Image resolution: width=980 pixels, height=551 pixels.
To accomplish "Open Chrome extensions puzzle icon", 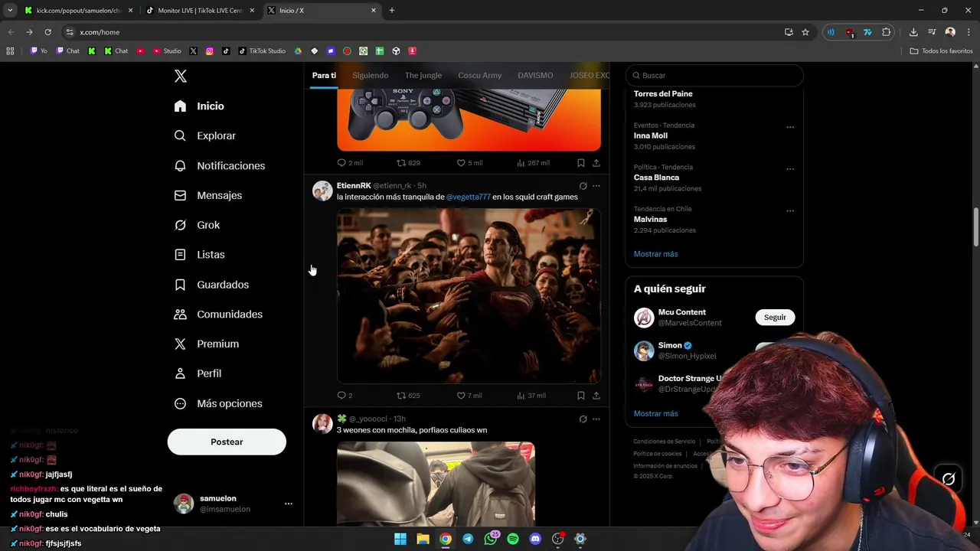I will coord(887,32).
